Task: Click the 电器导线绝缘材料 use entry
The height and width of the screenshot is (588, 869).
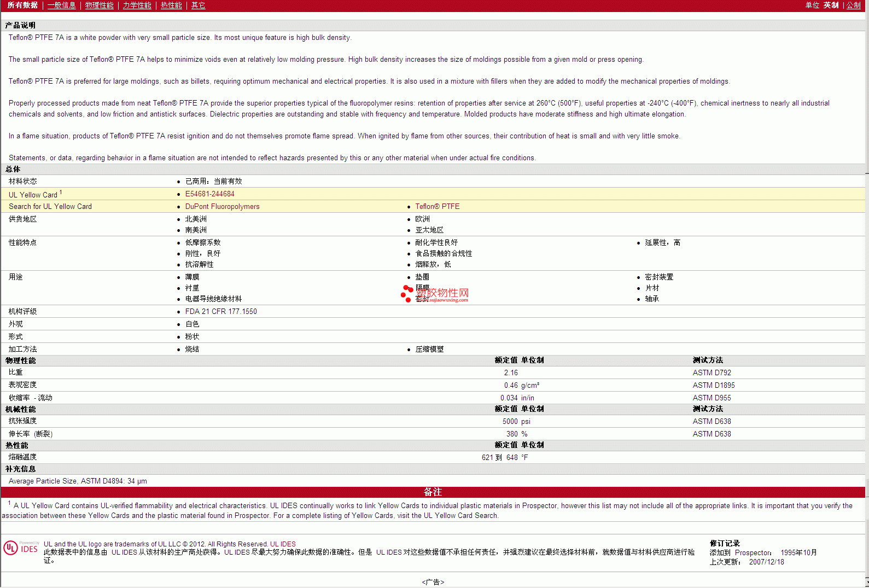Action: coord(213,299)
